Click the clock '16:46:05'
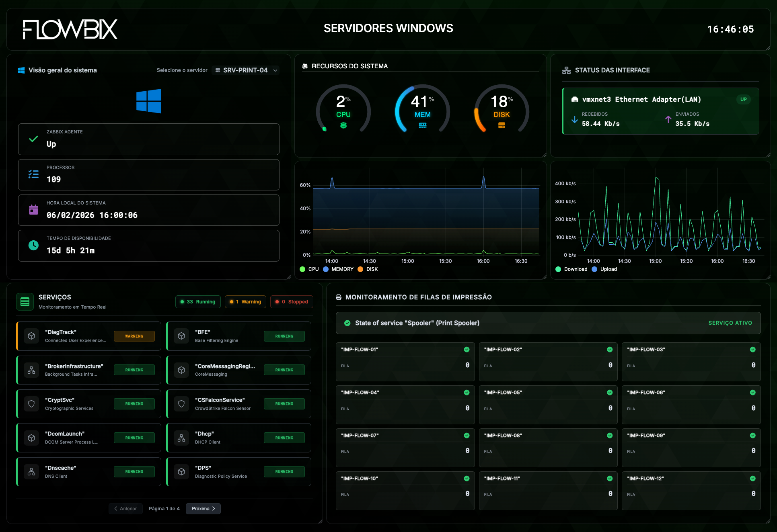Viewport: 777px width, 532px height. click(x=731, y=29)
